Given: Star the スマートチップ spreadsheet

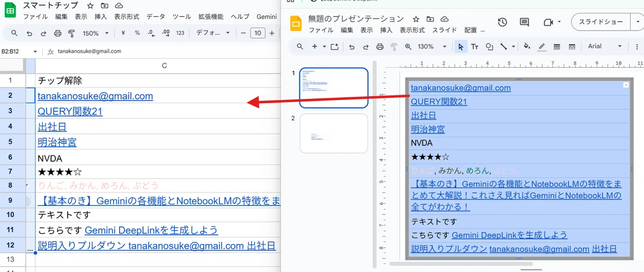Looking at the screenshot, I should (90, 5).
